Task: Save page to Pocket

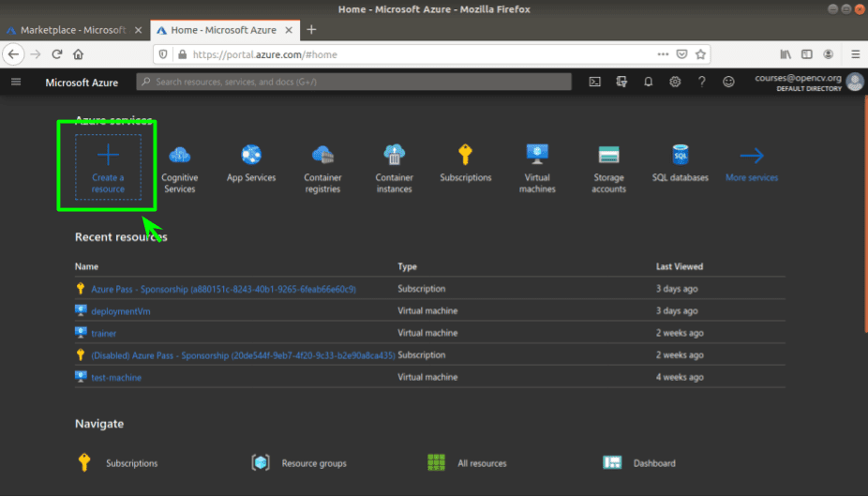Action: pyautogui.click(x=682, y=54)
